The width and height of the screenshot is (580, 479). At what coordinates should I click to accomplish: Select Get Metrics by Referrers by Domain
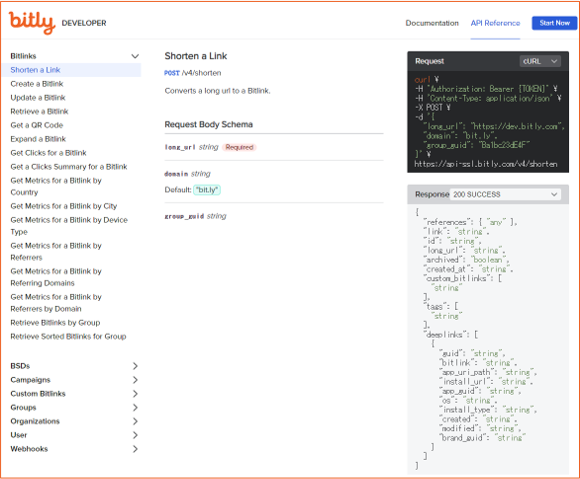point(56,303)
